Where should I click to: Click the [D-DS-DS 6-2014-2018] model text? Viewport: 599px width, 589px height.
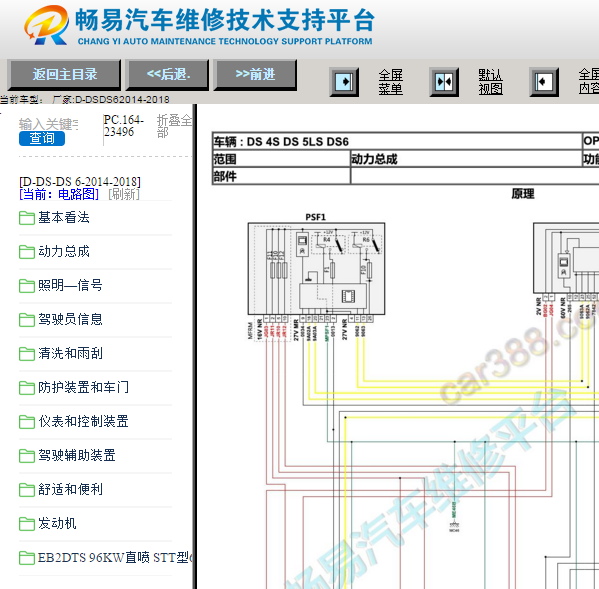[x=80, y=181]
